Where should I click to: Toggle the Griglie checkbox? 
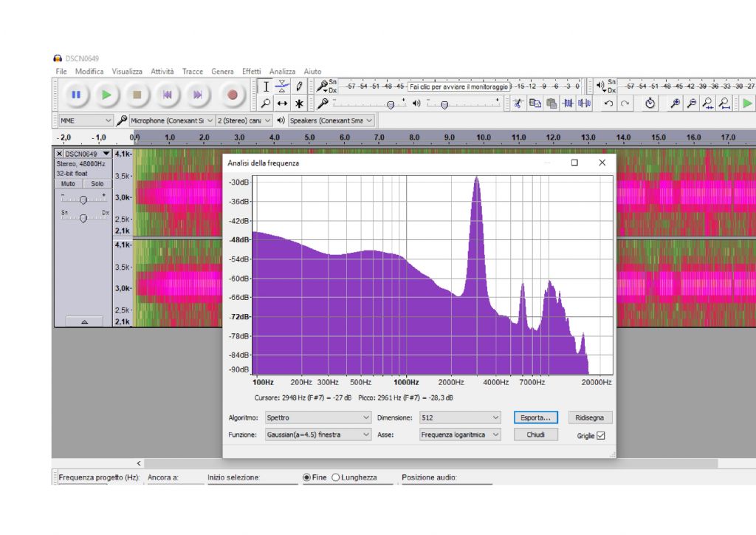tap(601, 436)
